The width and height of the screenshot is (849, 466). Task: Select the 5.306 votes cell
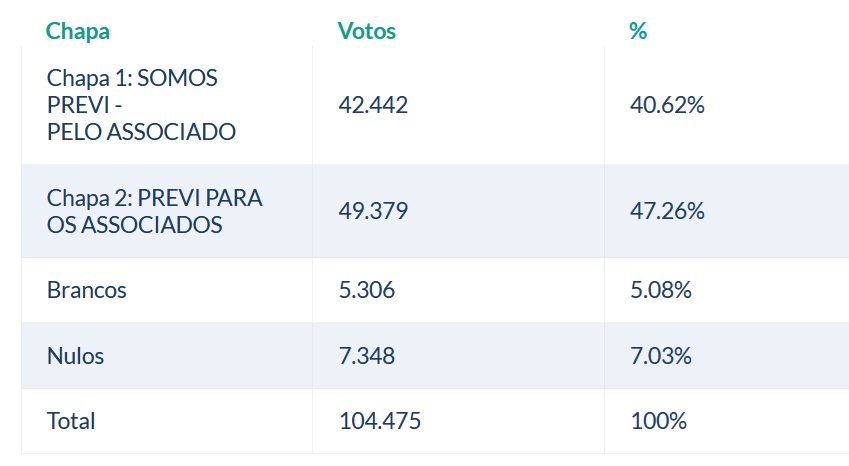(368, 290)
